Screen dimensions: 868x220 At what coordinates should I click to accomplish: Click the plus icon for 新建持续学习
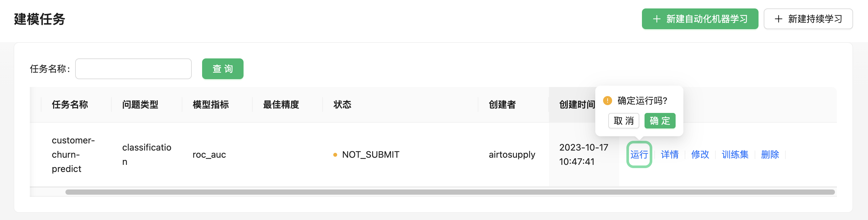pyautogui.click(x=778, y=19)
